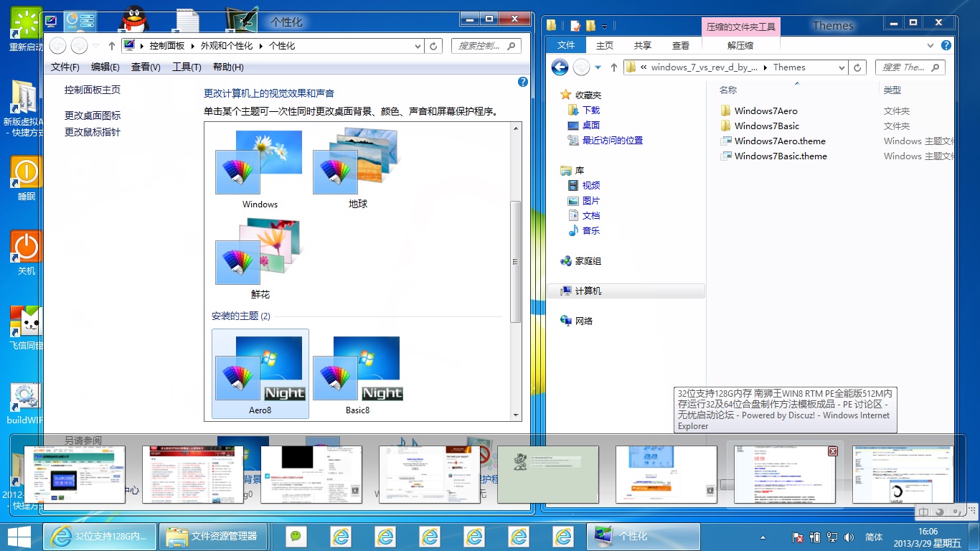Click the 个性化 taskbar button
Screen dimensions: 980x551
point(644,536)
